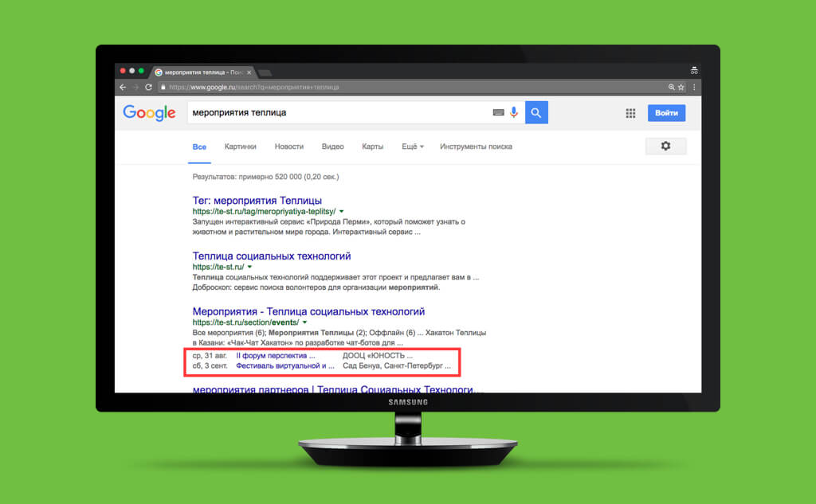
Task: Expand the Ещё dropdown menu
Action: [412, 147]
